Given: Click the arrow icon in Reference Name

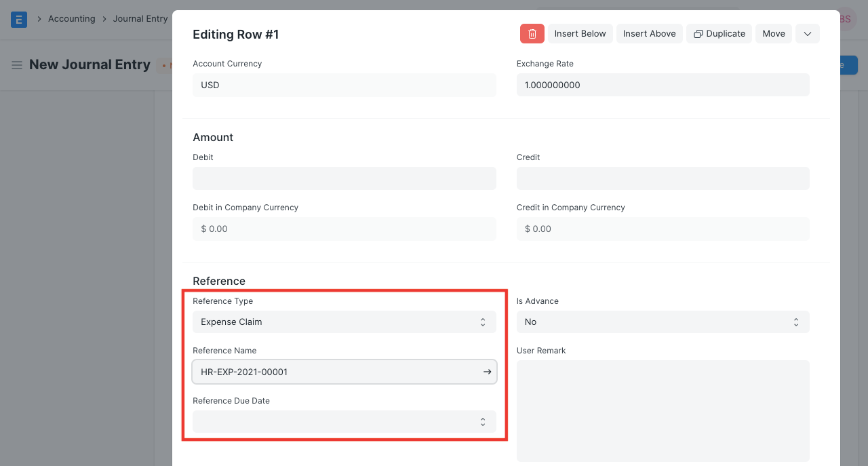Looking at the screenshot, I should [x=487, y=372].
